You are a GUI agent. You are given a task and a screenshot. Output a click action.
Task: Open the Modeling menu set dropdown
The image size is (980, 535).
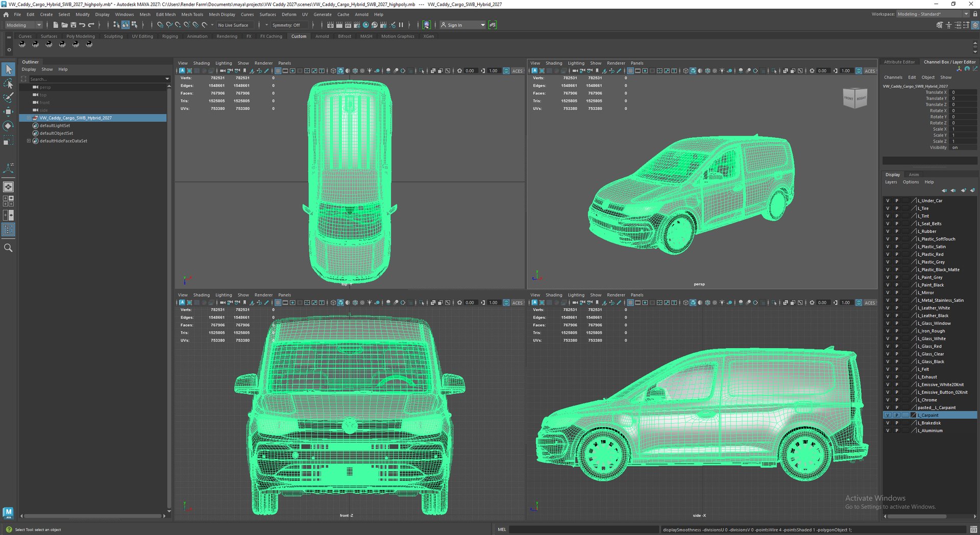click(x=23, y=25)
